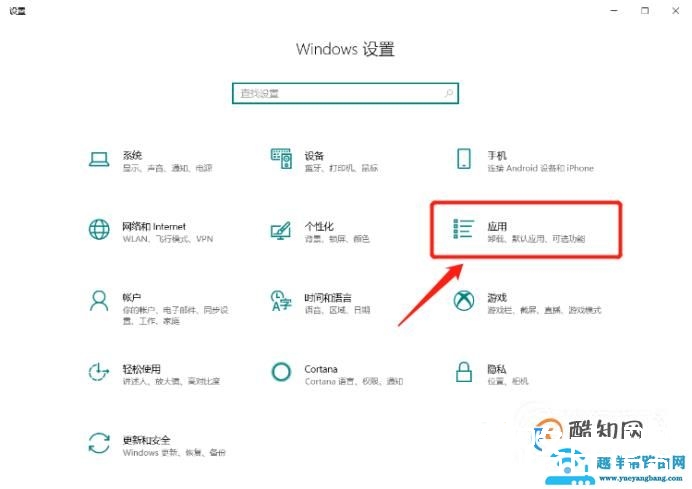
Task: Click the description under 时间和语言
Action: click(337, 310)
